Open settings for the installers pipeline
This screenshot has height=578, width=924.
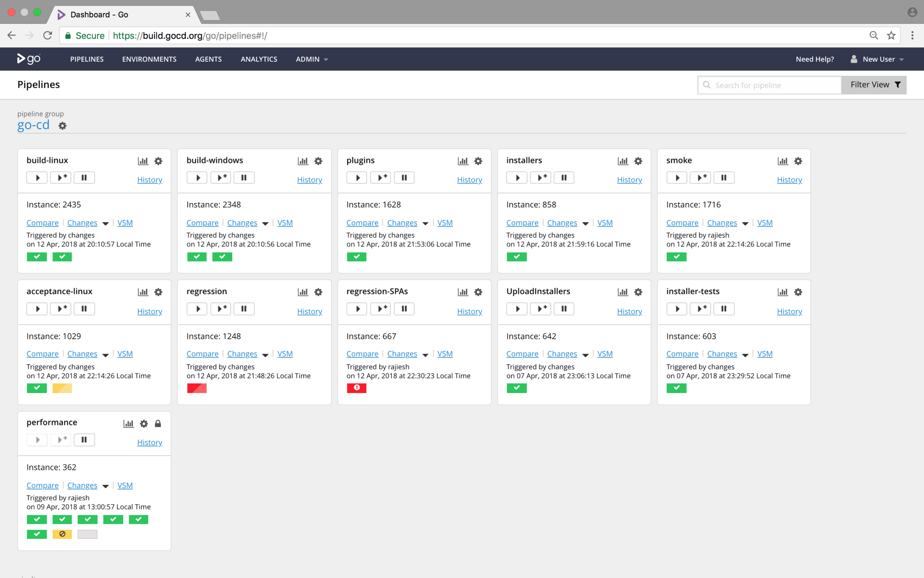point(638,161)
